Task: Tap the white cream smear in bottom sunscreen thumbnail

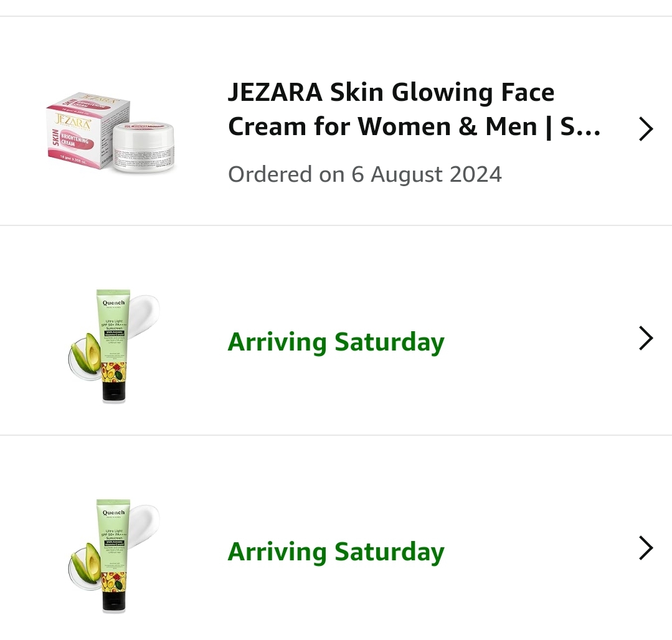Action: pyautogui.click(x=144, y=520)
